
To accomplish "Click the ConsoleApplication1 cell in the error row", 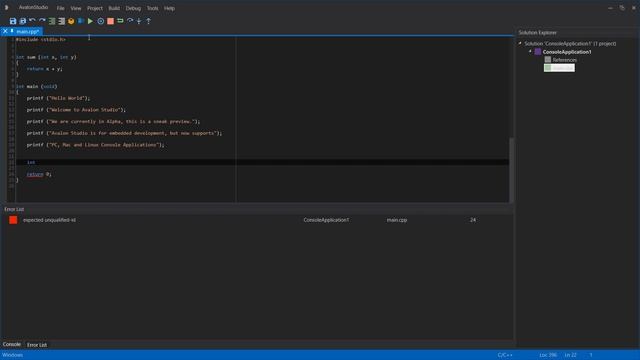I will (x=326, y=220).
